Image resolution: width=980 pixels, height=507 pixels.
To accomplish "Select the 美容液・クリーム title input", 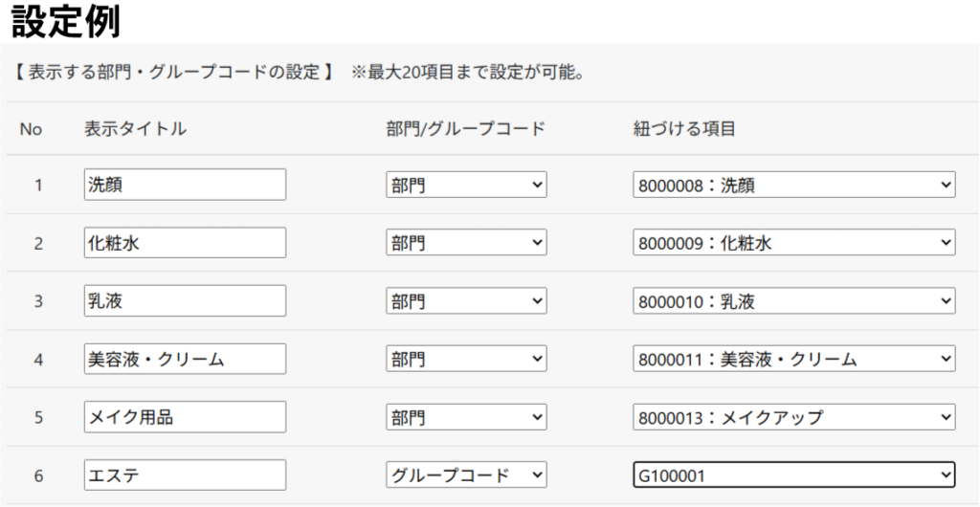I will pyautogui.click(x=185, y=359).
